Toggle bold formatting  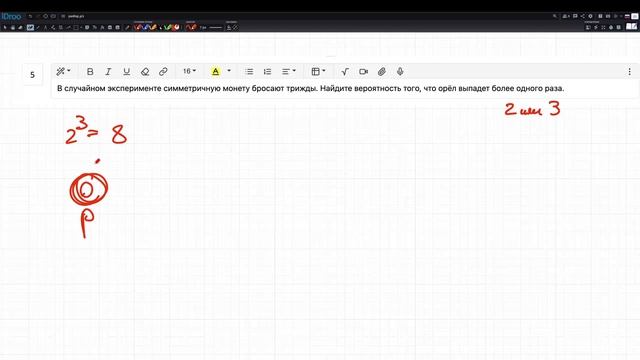(x=90, y=71)
